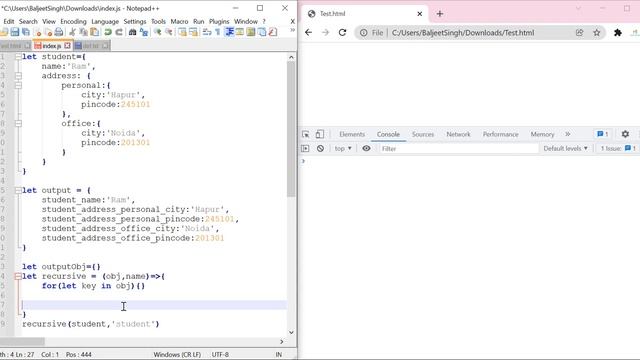Open the Plugins menu

pos(219,22)
